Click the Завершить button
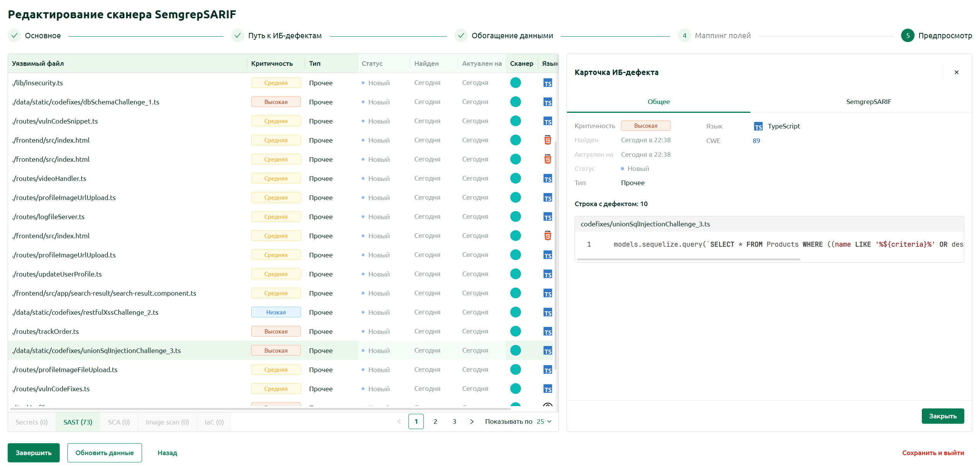This screenshot has height=470, width=980. (34, 453)
